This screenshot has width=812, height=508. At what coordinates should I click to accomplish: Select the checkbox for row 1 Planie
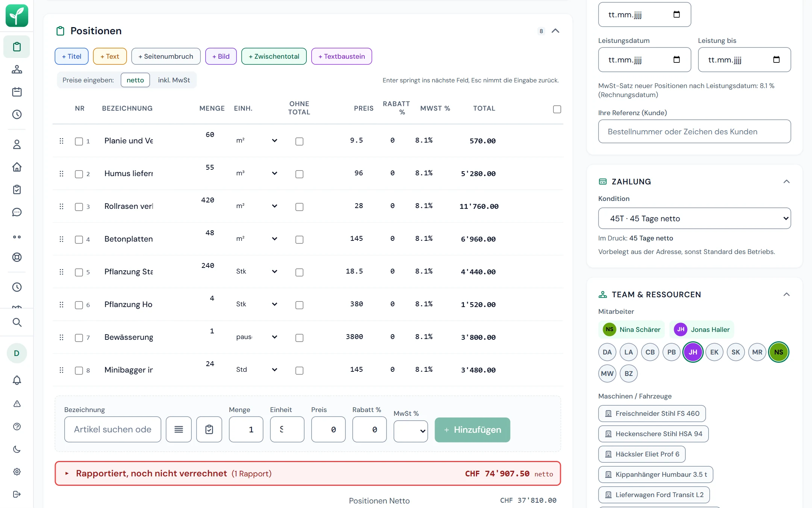pyautogui.click(x=79, y=141)
